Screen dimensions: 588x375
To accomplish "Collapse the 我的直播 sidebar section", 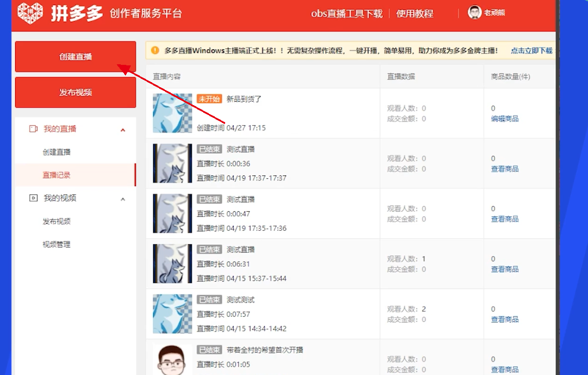I will pos(123,130).
